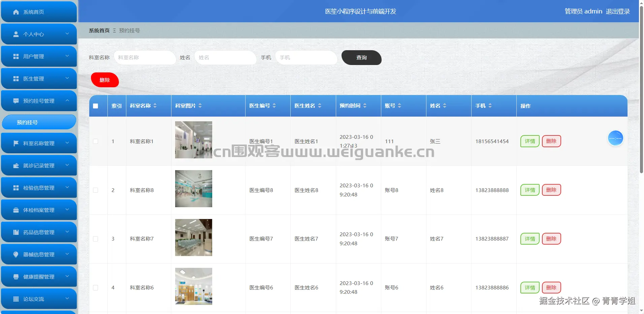Open the 系统首页 sidebar item
This screenshot has height=314, width=644.
coord(39,12)
